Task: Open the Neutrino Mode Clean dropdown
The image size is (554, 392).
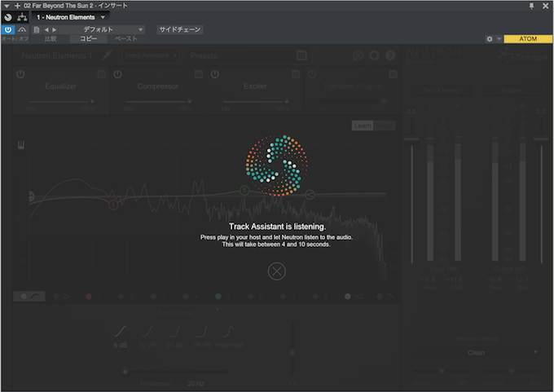Action: point(477,353)
